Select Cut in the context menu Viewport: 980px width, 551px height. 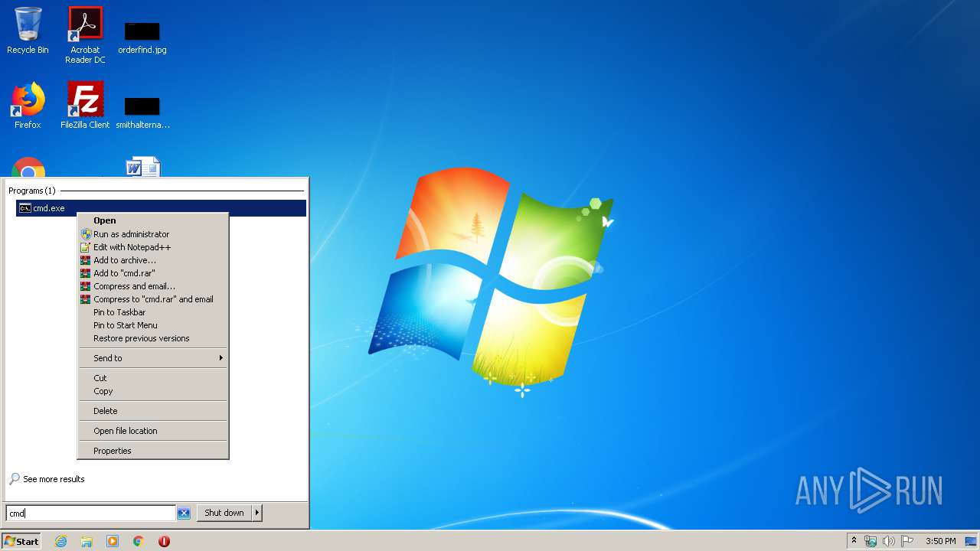(x=153, y=378)
